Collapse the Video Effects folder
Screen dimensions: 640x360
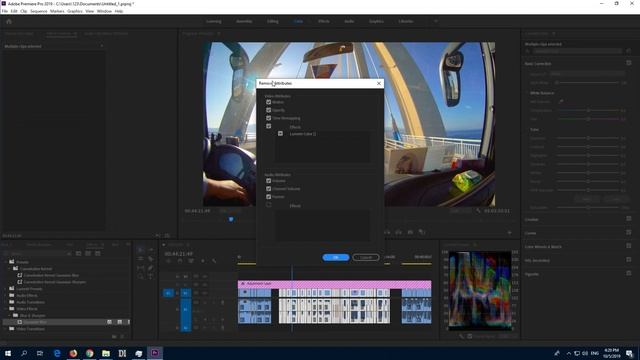click(x=6, y=309)
